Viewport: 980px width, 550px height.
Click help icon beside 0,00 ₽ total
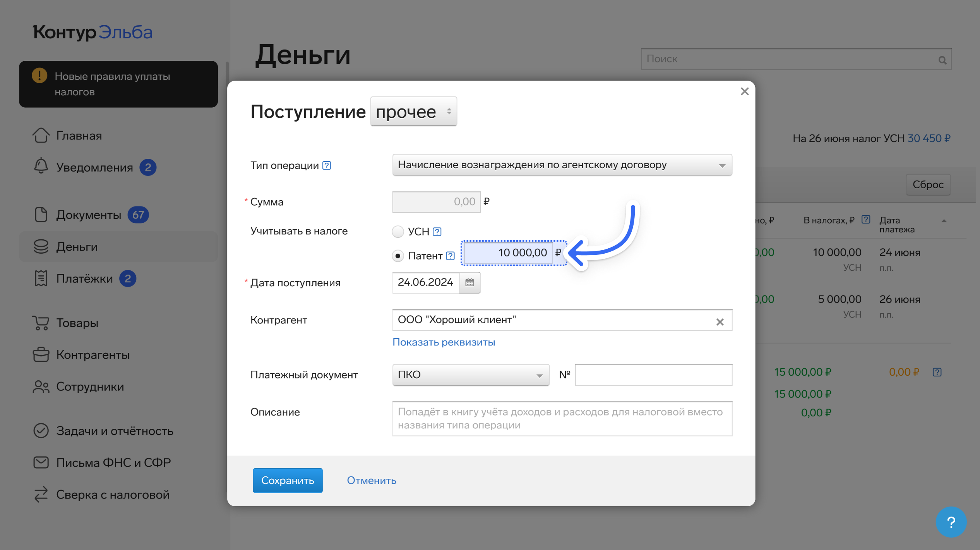pyautogui.click(x=937, y=372)
